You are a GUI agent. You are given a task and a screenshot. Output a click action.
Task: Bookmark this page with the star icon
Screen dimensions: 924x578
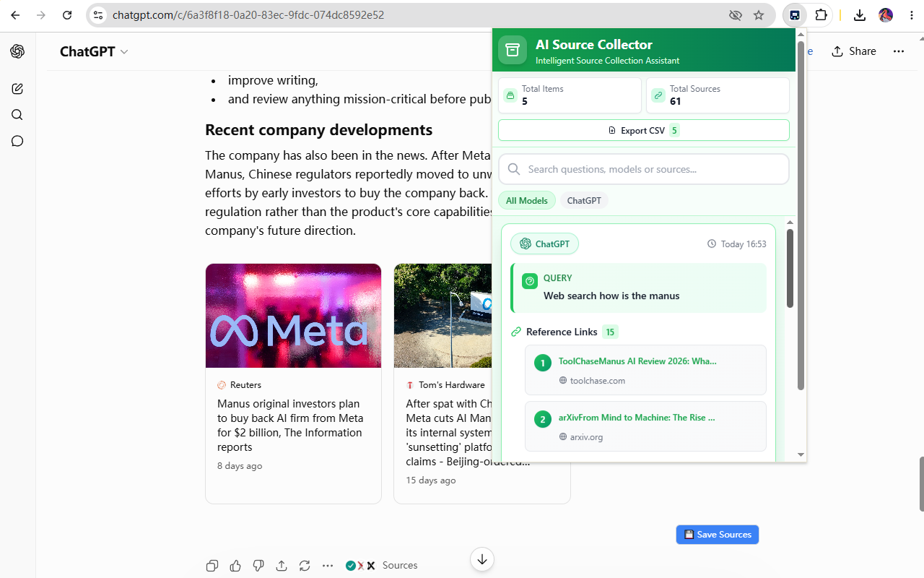click(759, 15)
